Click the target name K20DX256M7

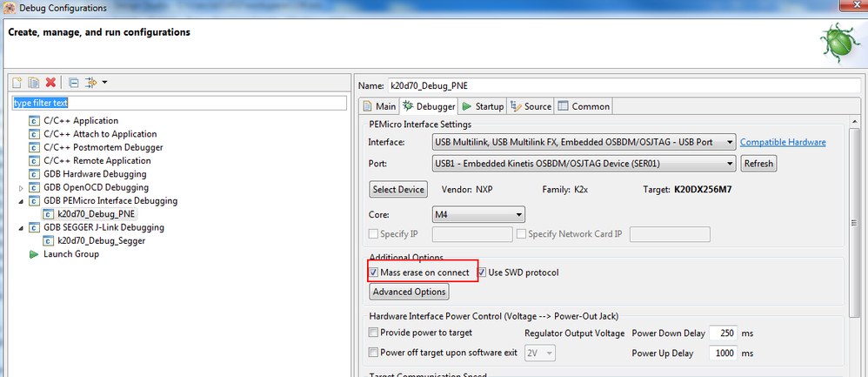(x=703, y=189)
